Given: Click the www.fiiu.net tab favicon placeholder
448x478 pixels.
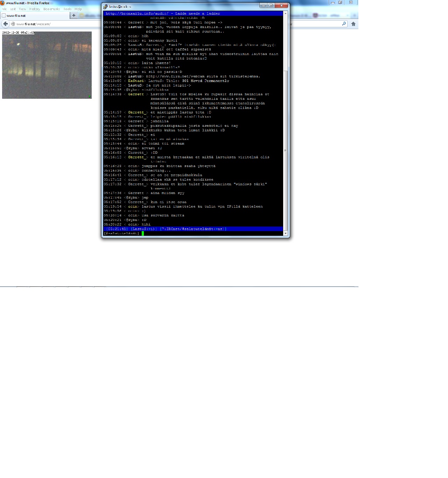Looking at the screenshot, I should coord(3,15).
